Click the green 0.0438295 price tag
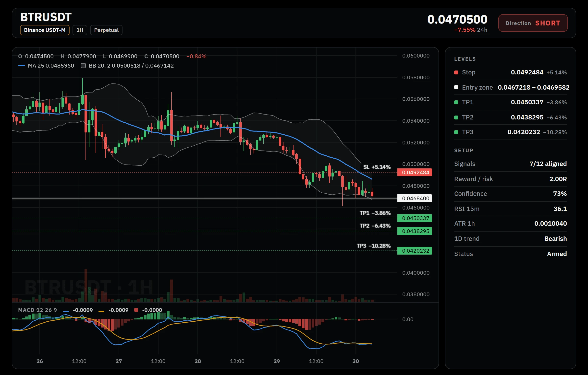The width and height of the screenshot is (588, 375). (415, 231)
